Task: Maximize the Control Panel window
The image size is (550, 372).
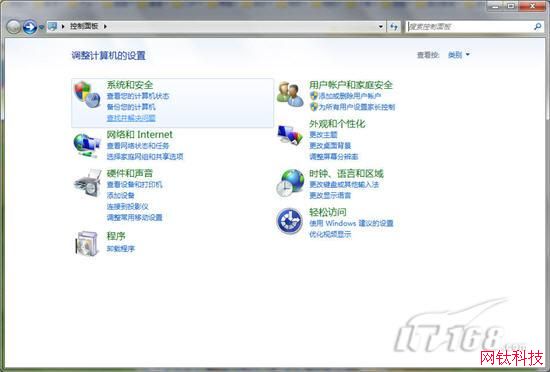Action: [511, 6]
